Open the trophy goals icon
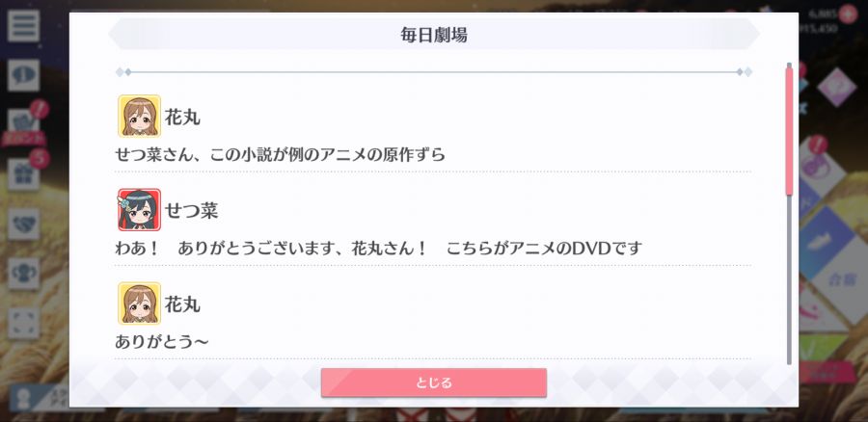The width and height of the screenshot is (868, 422). tap(23, 274)
